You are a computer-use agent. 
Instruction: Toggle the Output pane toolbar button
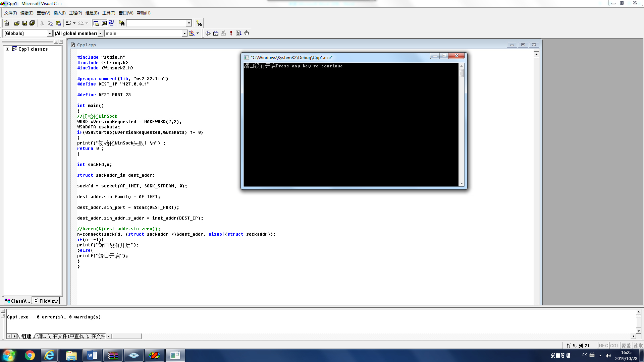104,23
